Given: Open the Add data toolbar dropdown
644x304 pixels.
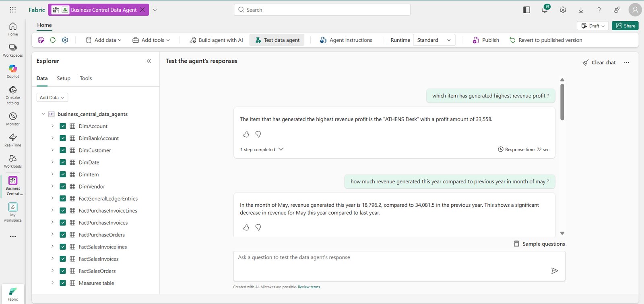Looking at the screenshot, I should (103, 40).
